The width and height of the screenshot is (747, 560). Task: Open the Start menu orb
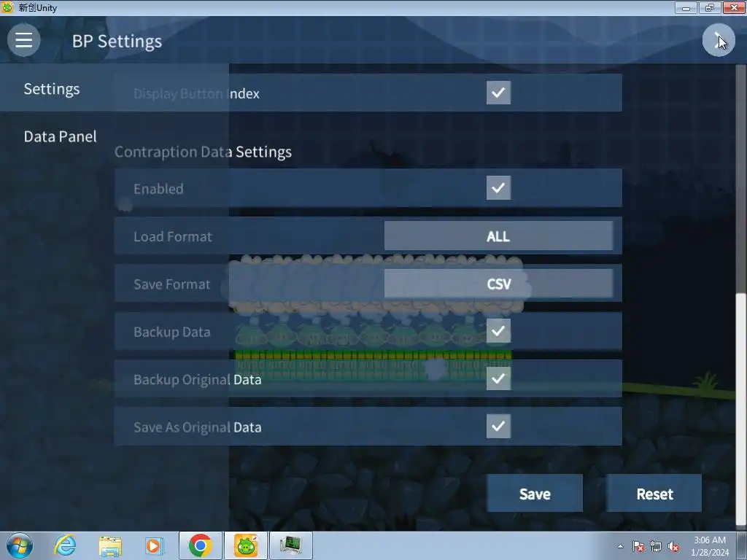pos(20,545)
